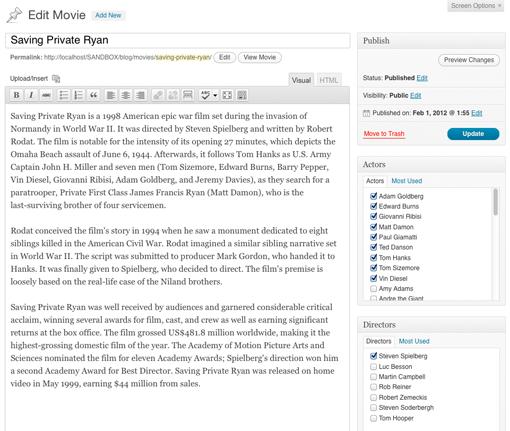Open the Most Used tab in Actors
Viewport: 510px width, 431px height.
pyautogui.click(x=406, y=181)
